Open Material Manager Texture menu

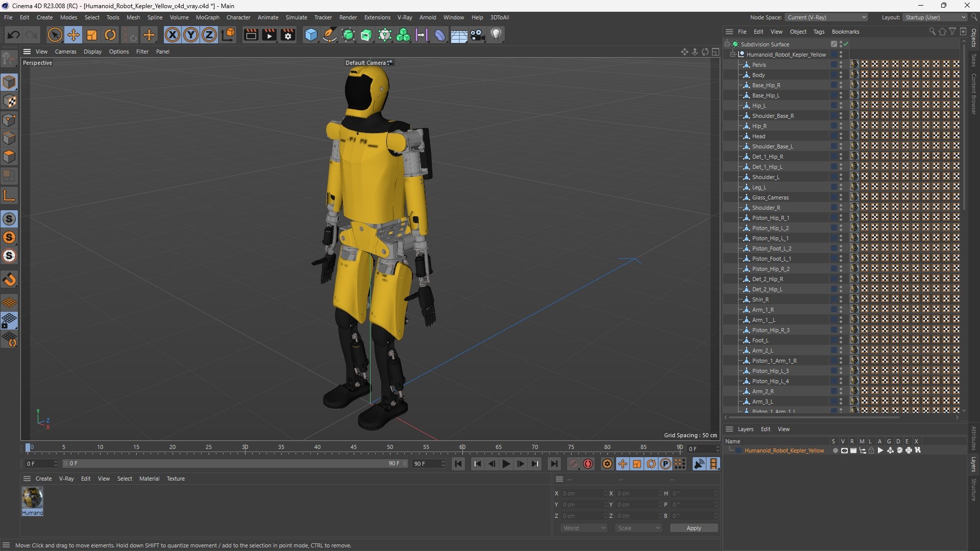[176, 479]
